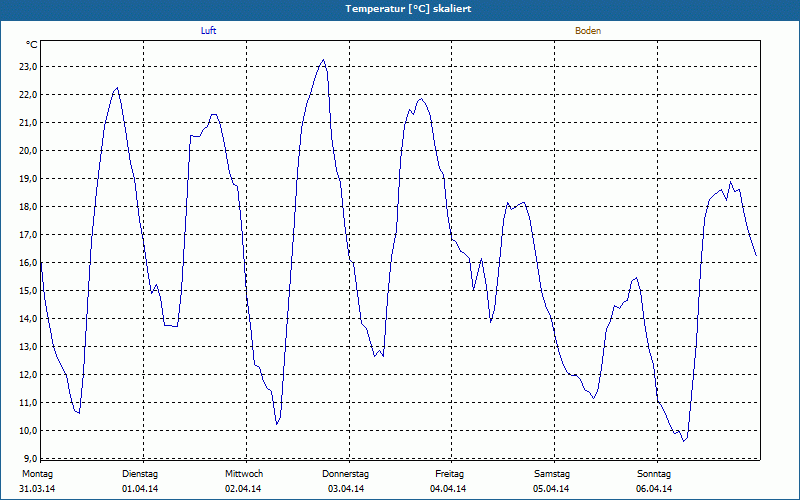Click the date 05.04.14
Screen dimensions: 800x500
click(x=551, y=489)
